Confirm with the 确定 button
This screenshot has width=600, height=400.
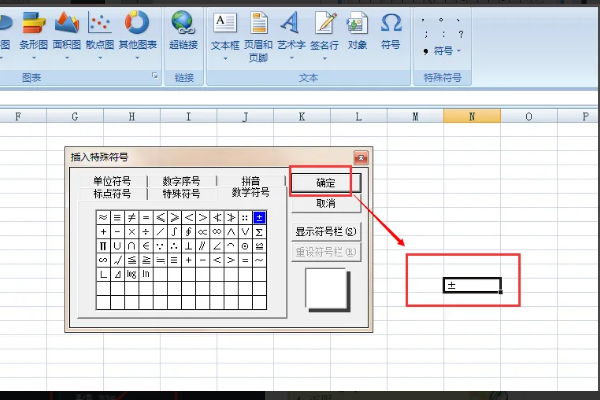click(326, 183)
